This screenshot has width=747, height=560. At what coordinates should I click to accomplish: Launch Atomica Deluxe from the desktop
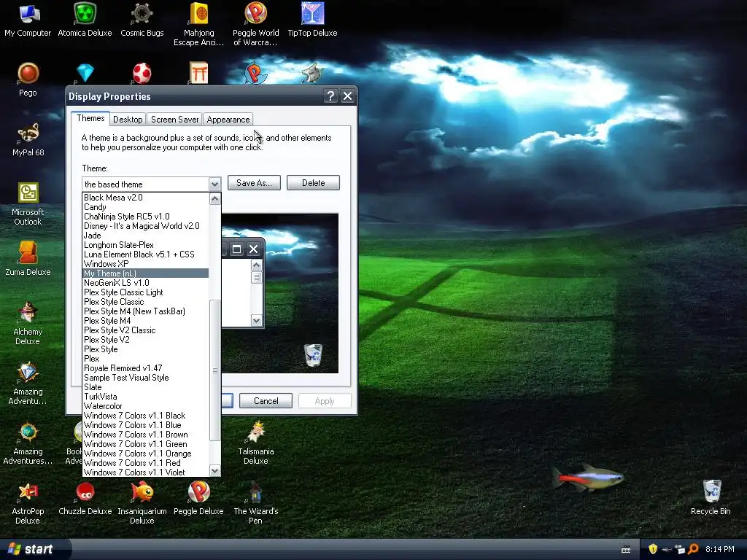[x=85, y=20]
